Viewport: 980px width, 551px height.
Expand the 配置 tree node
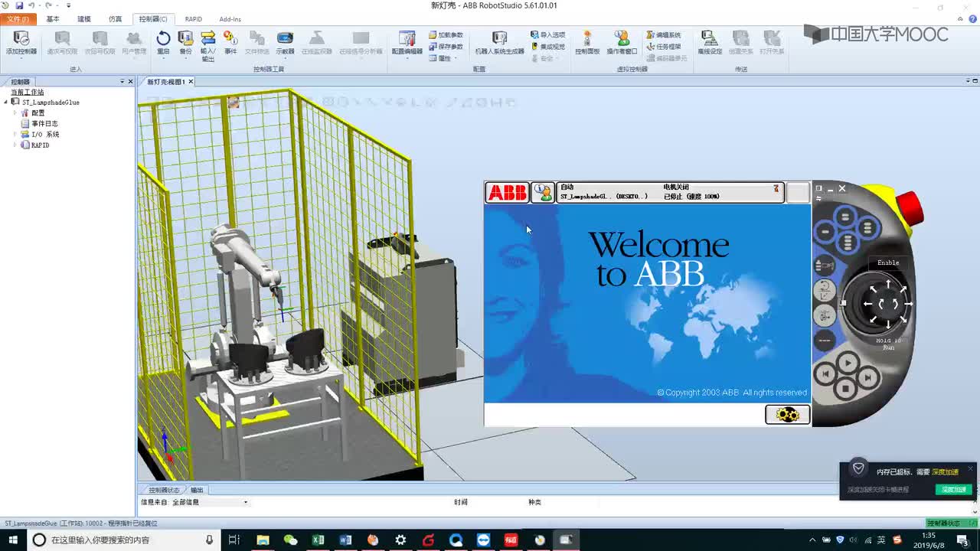pos(15,112)
